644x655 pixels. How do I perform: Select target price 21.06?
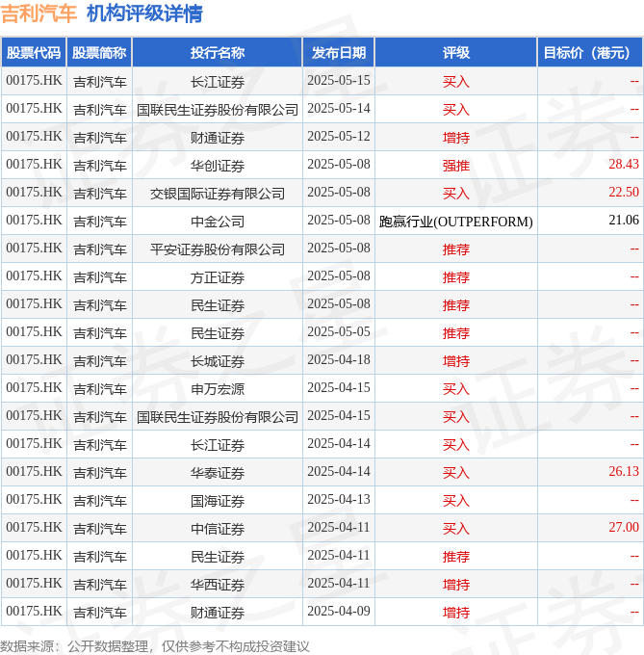624,221
